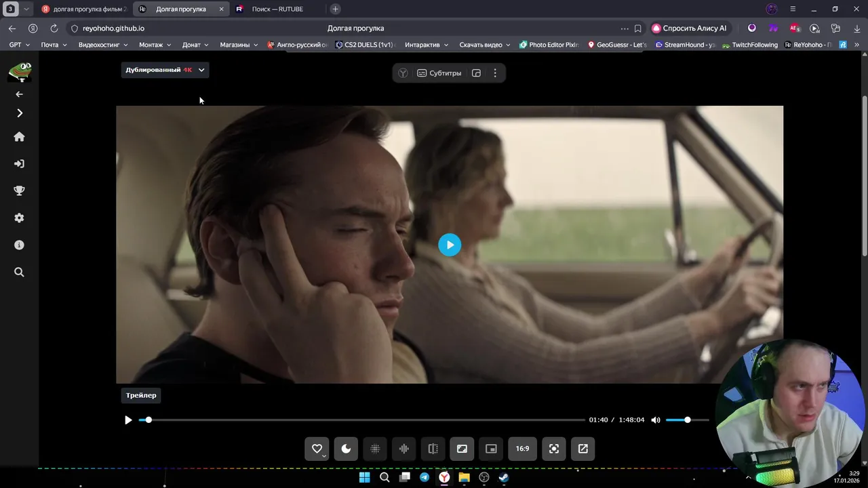Open sidebar settings gear
Screen dimensions: 868x488
coord(19,218)
